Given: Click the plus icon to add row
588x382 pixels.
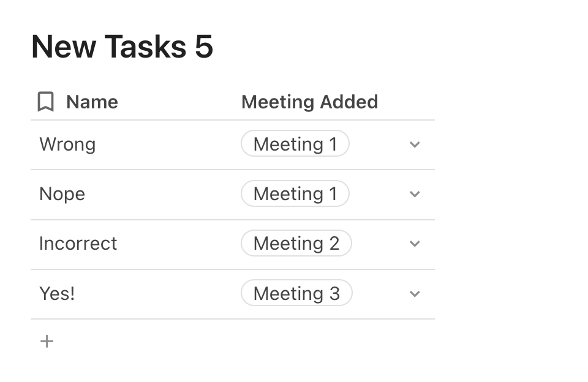Looking at the screenshot, I should coord(47,342).
